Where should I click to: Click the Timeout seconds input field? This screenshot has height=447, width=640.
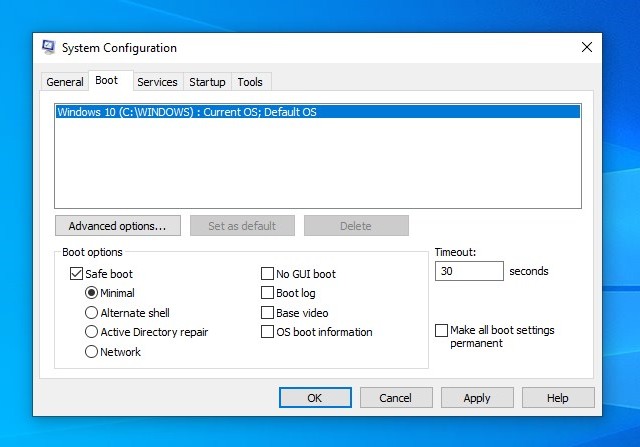pyautogui.click(x=469, y=271)
